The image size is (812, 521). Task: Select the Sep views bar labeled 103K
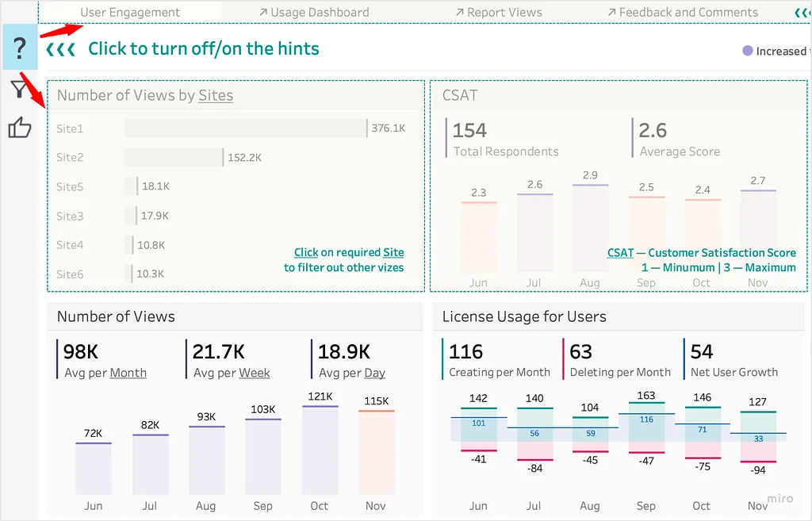tap(263, 456)
